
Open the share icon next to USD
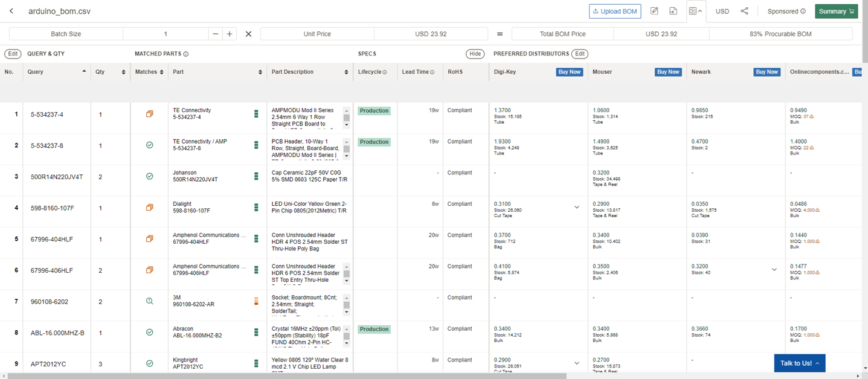744,11
